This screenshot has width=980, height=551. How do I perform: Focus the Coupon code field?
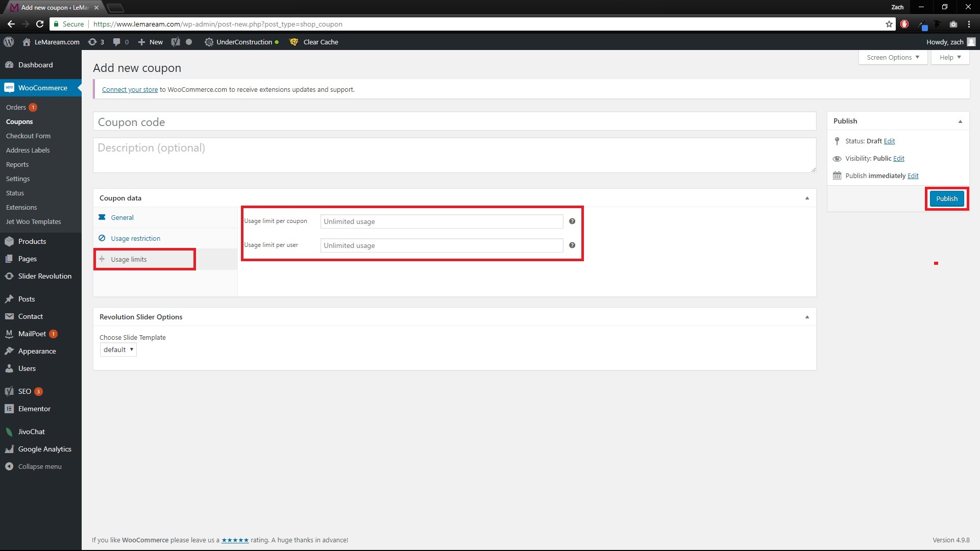pyautogui.click(x=454, y=122)
